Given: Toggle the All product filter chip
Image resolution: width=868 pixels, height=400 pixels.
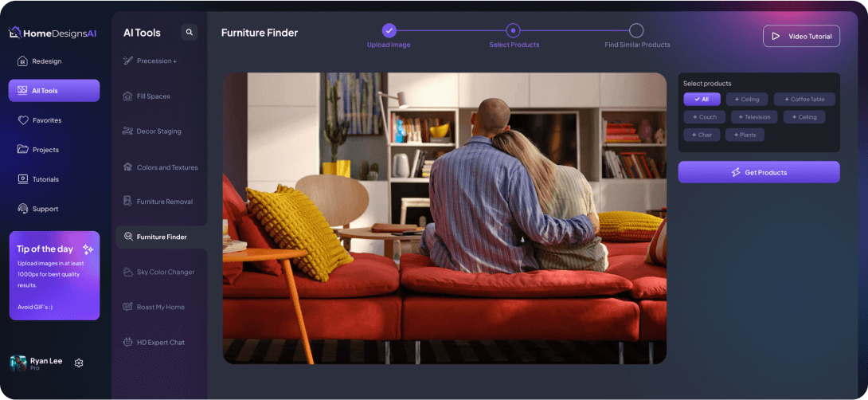Looking at the screenshot, I should pos(702,100).
